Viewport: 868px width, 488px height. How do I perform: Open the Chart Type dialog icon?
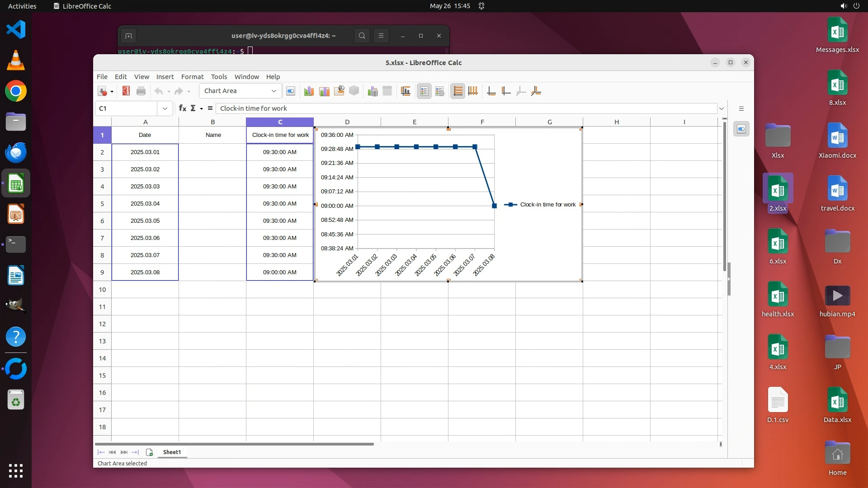[x=309, y=91]
